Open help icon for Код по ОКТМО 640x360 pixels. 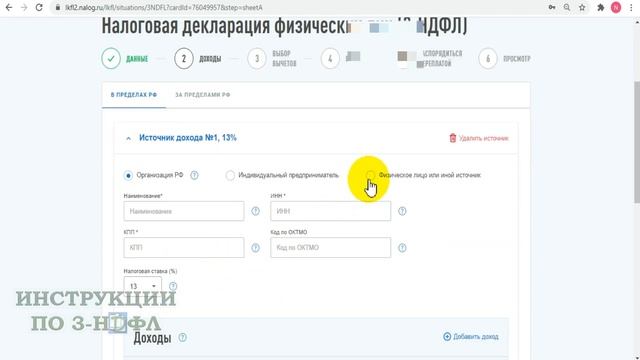point(402,247)
